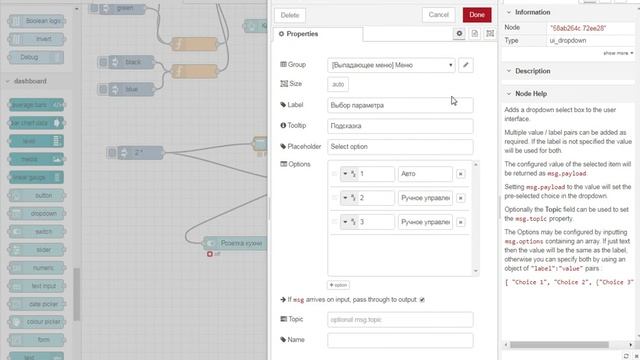Select the Boolean logic palette node
Screen dimensions: 640x360
pos(37,21)
